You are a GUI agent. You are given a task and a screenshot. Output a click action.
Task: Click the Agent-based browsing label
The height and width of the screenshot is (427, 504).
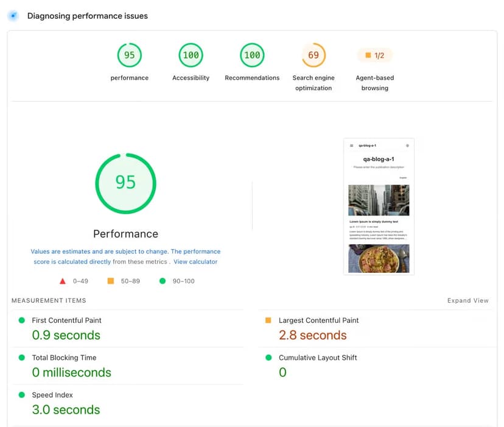tap(375, 83)
